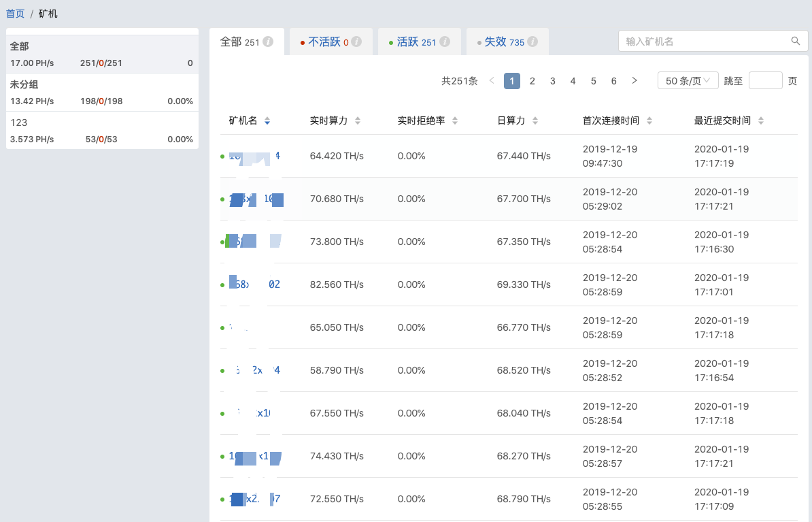This screenshot has height=522, width=812.
Task: Click info icon beside 失效 tab
Action: click(532, 42)
